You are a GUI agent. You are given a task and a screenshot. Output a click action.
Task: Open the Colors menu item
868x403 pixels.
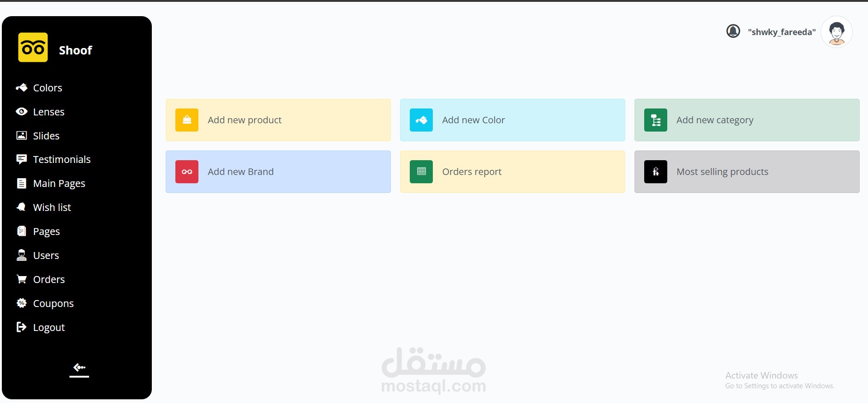pyautogui.click(x=48, y=88)
